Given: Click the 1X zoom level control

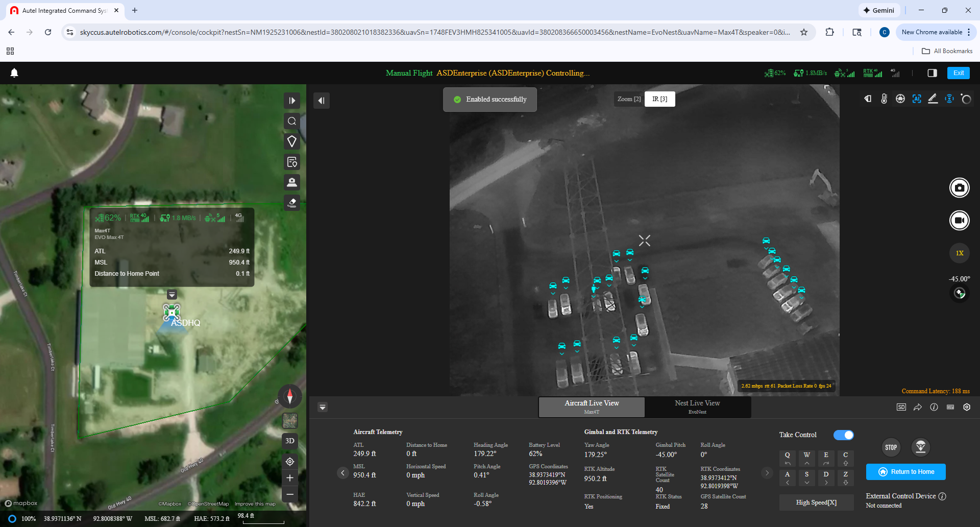Looking at the screenshot, I should pos(959,253).
